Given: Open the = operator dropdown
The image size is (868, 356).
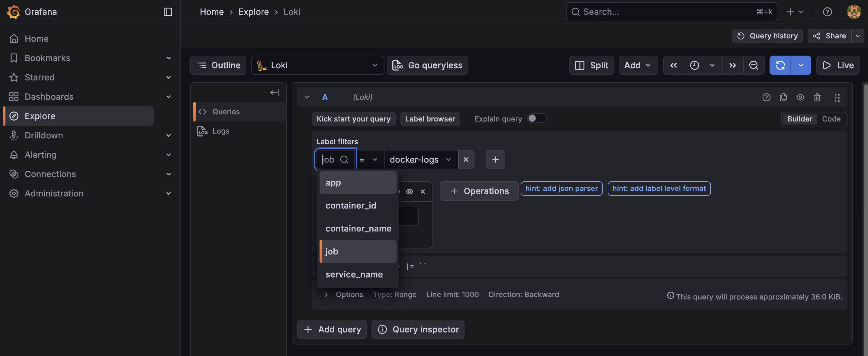Looking at the screenshot, I should click(370, 160).
